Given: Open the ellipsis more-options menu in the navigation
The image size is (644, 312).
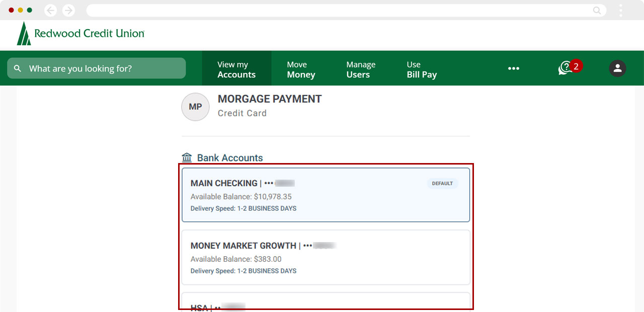Looking at the screenshot, I should pyautogui.click(x=514, y=68).
